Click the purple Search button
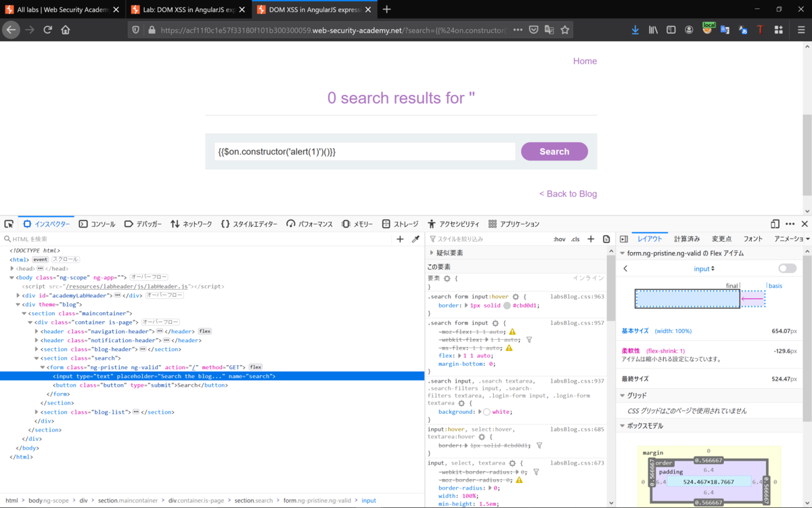The height and width of the screenshot is (508, 812). point(554,152)
